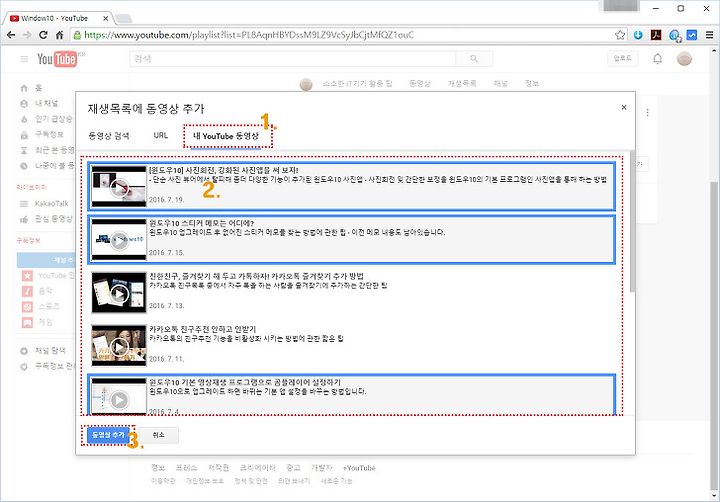Select the 내 YouTube 동영상 tab

coord(226,136)
